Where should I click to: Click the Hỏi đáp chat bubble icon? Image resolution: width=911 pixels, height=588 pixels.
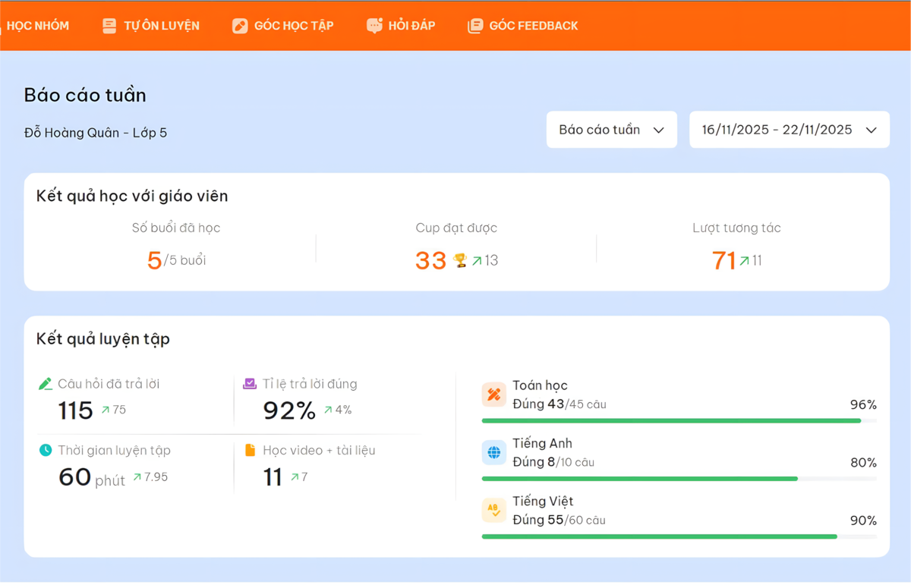point(374,26)
